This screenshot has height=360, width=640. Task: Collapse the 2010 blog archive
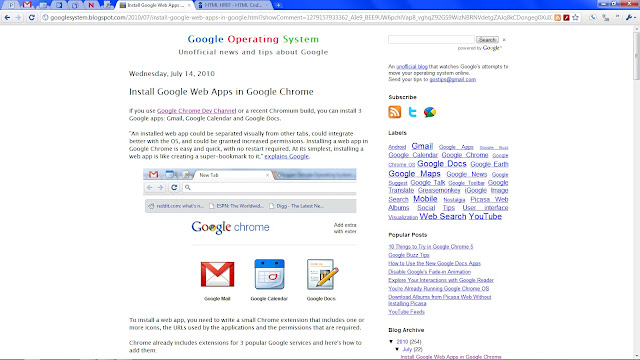click(391, 342)
